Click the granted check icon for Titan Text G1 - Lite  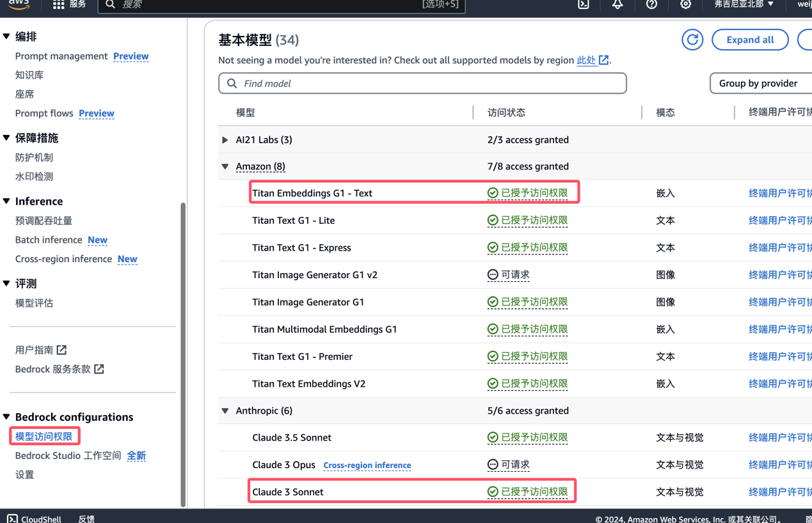click(x=493, y=220)
